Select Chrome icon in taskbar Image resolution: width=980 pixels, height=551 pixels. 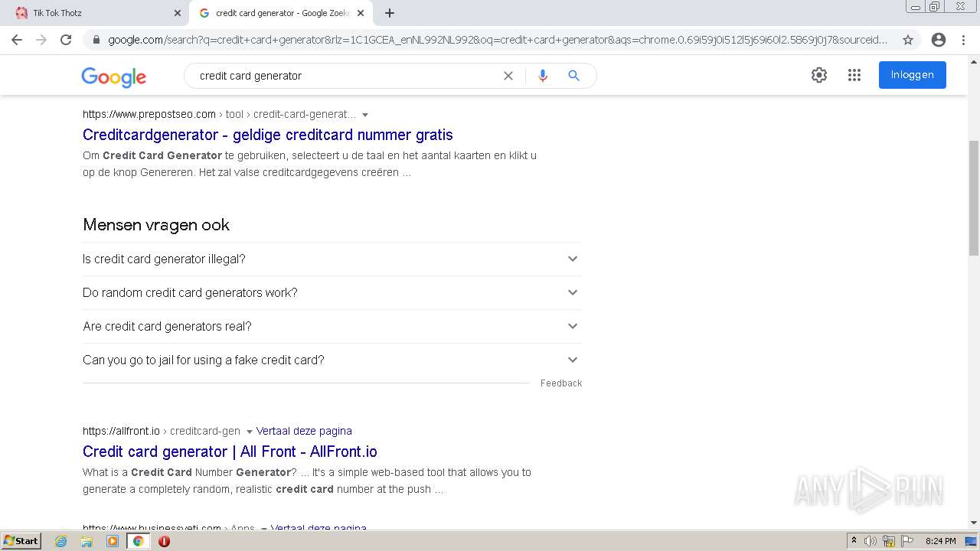(x=138, y=541)
